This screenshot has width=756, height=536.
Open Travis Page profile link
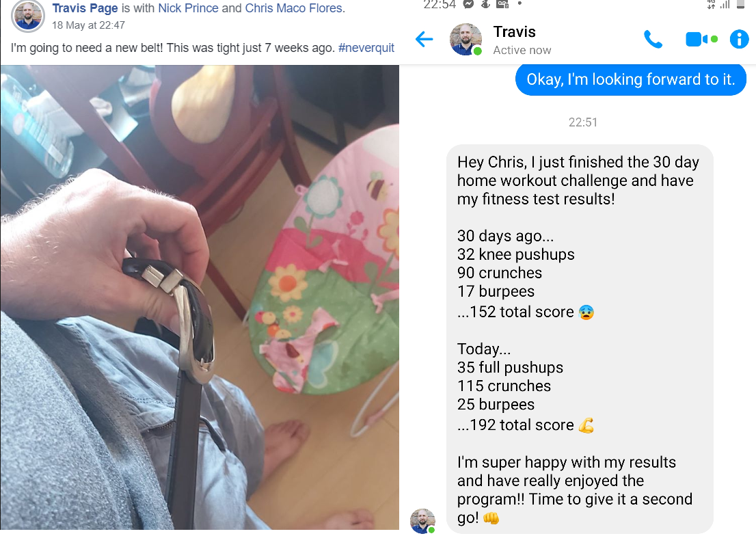[85, 8]
